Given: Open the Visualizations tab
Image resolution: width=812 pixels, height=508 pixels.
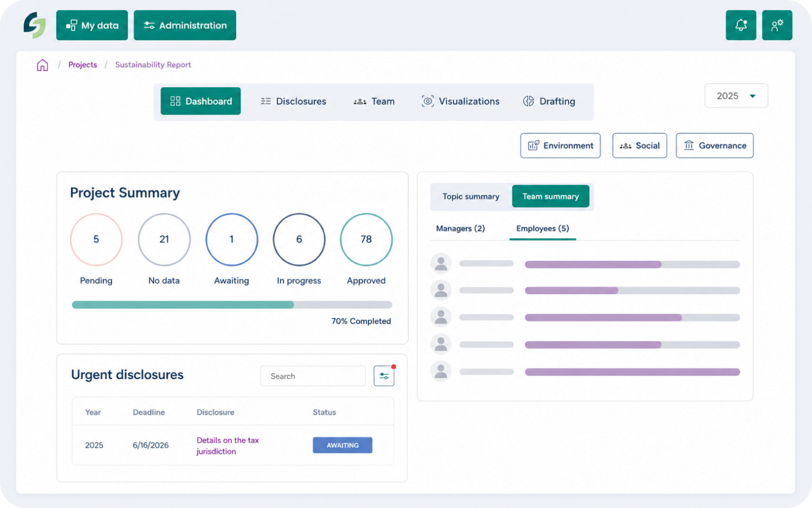Looking at the screenshot, I should point(460,101).
